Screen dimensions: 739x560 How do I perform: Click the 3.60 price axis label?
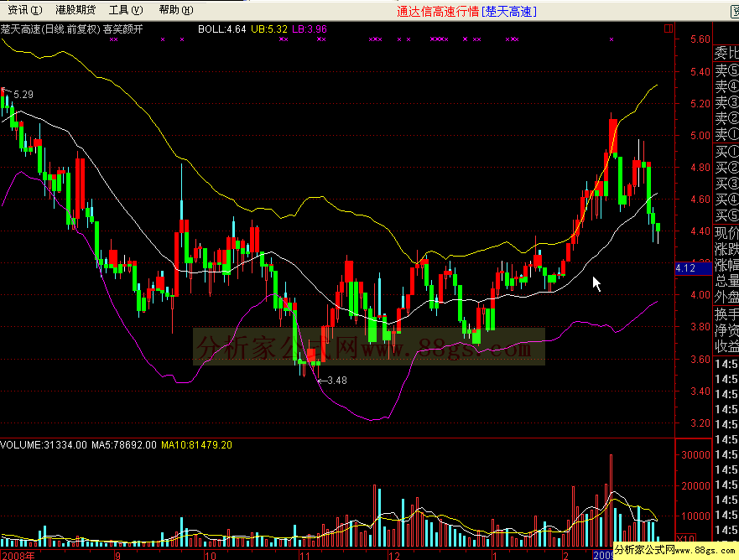coord(700,360)
